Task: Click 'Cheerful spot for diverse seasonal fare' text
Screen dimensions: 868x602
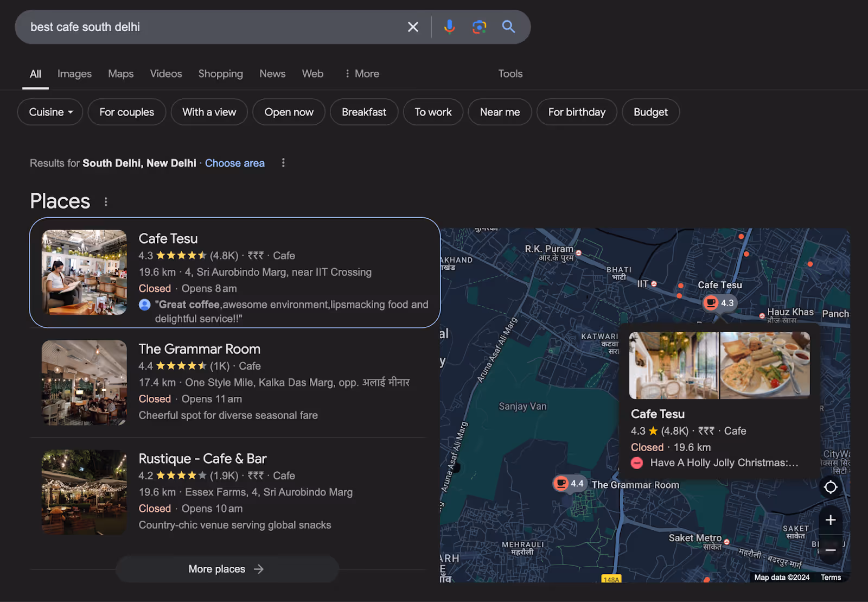Action: point(228,415)
